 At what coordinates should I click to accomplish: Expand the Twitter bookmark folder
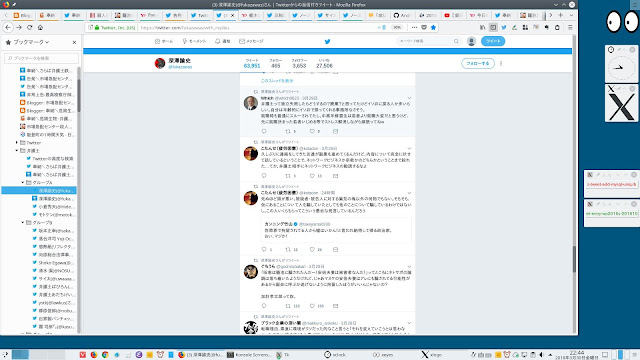[17, 142]
